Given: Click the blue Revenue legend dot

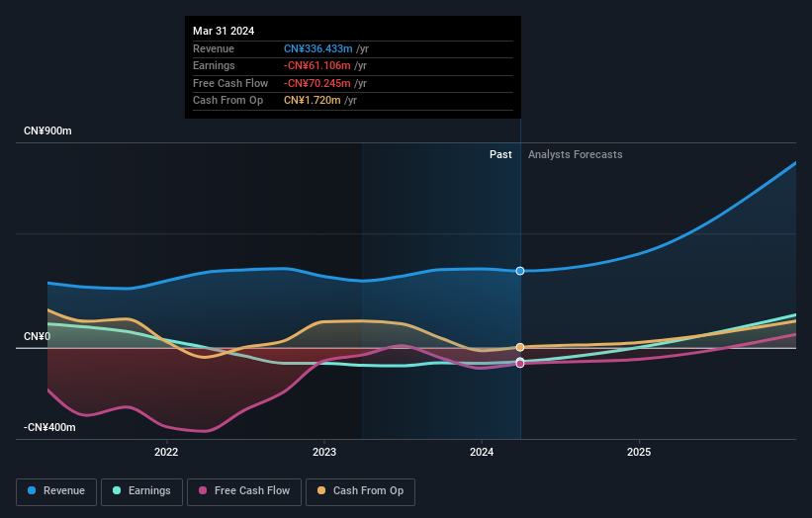Looking at the screenshot, I should click(x=32, y=490).
